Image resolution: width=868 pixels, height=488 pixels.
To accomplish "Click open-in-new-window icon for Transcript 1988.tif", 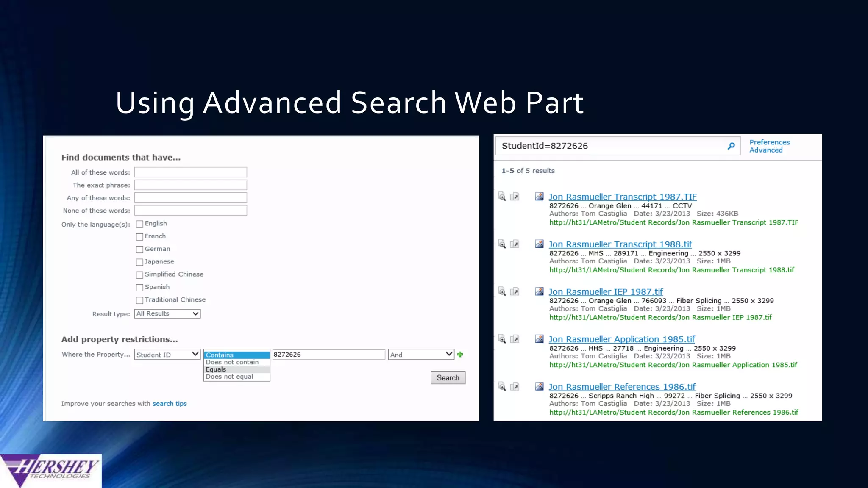I will coord(515,244).
